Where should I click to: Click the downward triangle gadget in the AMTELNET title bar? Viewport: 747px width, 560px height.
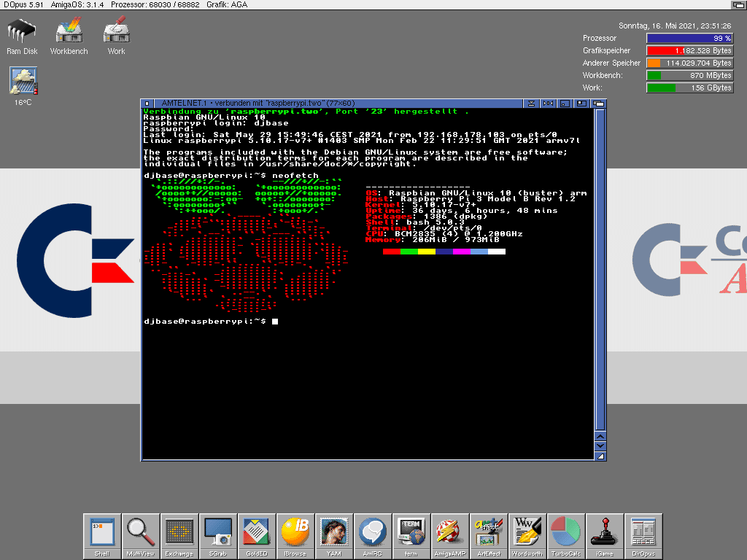[531, 104]
